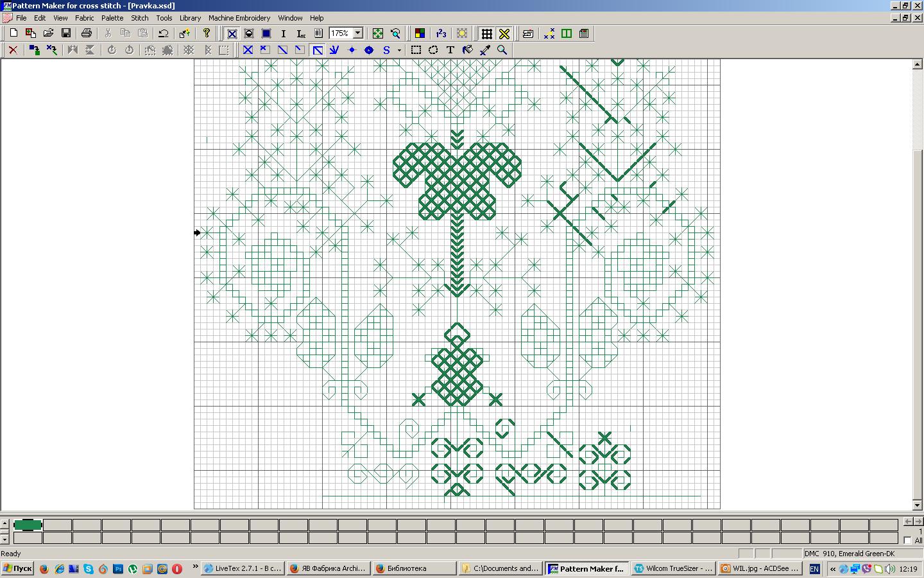Switch to C:\Documents folder taskbar window
Screen dimensions: 924x578
(x=501, y=568)
